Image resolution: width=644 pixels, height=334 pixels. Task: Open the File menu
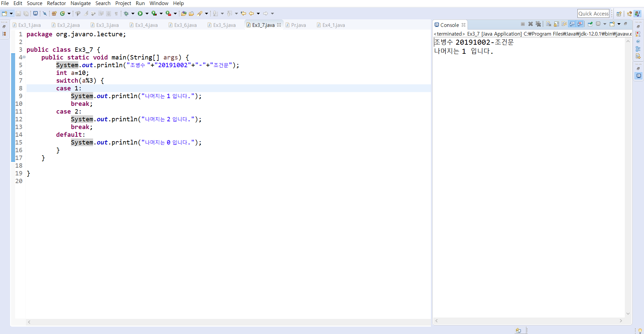click(5, 3)
